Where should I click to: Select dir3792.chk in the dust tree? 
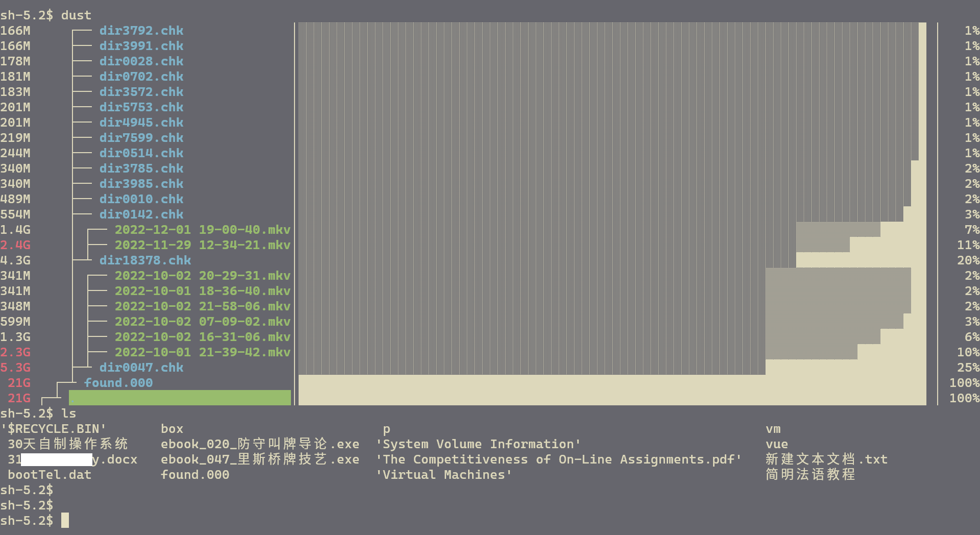click(x=141, y=31)
